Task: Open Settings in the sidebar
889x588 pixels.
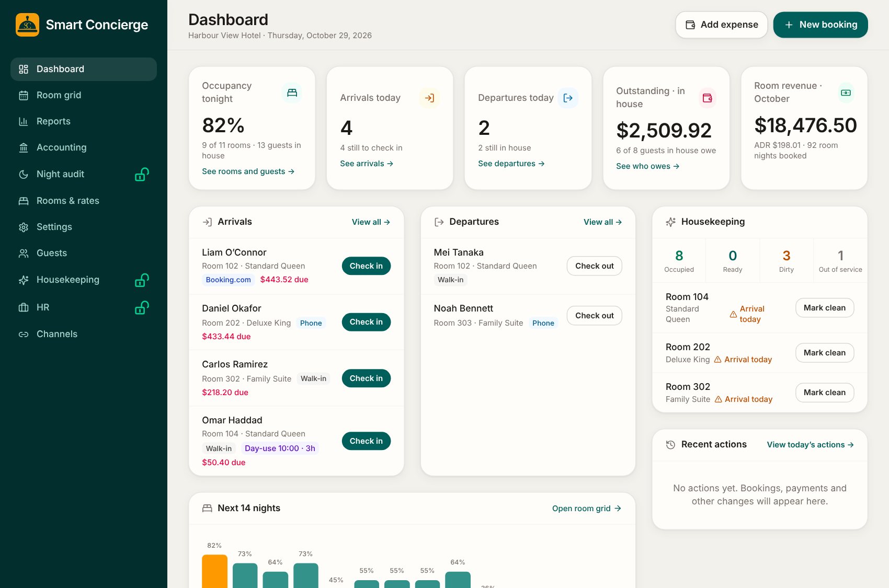Action: point(84,227)
